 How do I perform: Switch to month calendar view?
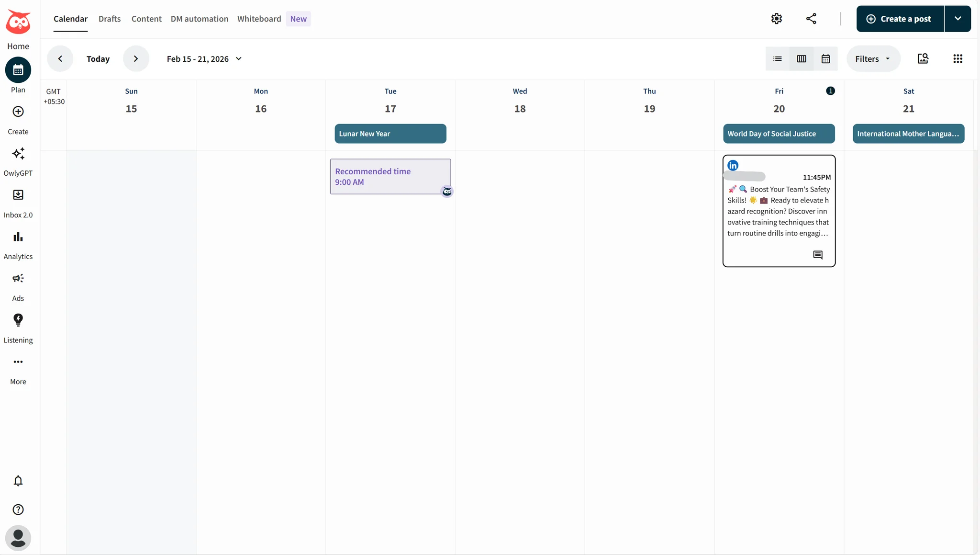pyautogui.click(x=826, y=58)
